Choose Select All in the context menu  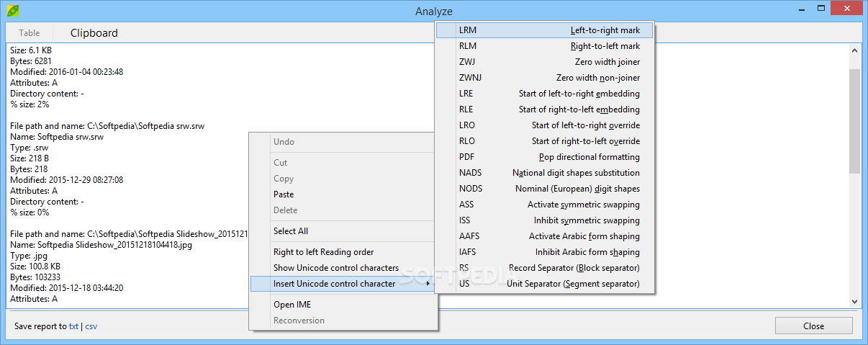[x=343, y=231]
